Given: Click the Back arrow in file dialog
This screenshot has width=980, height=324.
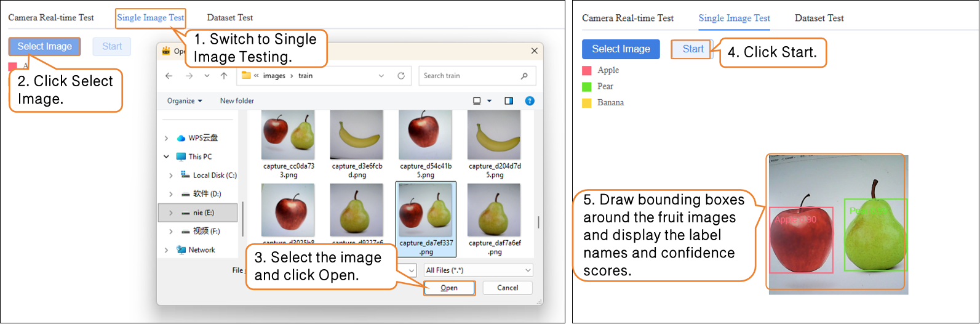Looking at the screenshot, I should [169, 76].
